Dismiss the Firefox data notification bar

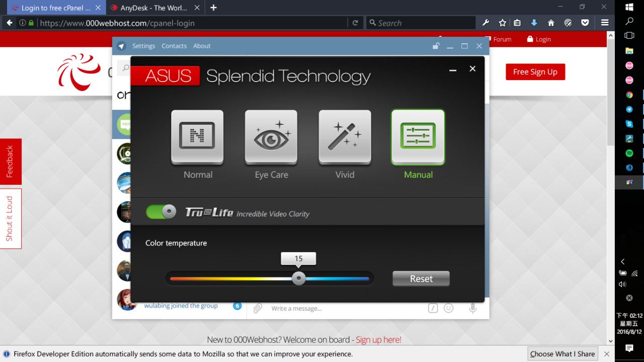click(606, 354)
